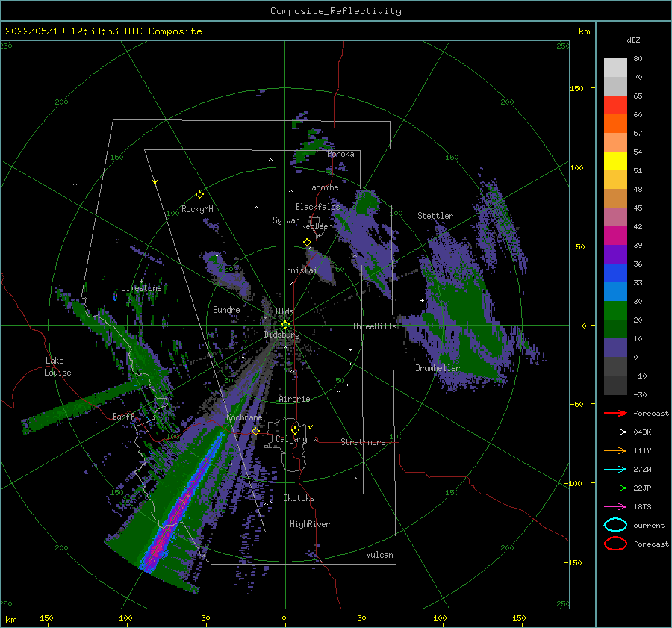The width and height of the screenshot is (672, 628).
Task: Click the Limestone label
Action: tap(141, 288)
